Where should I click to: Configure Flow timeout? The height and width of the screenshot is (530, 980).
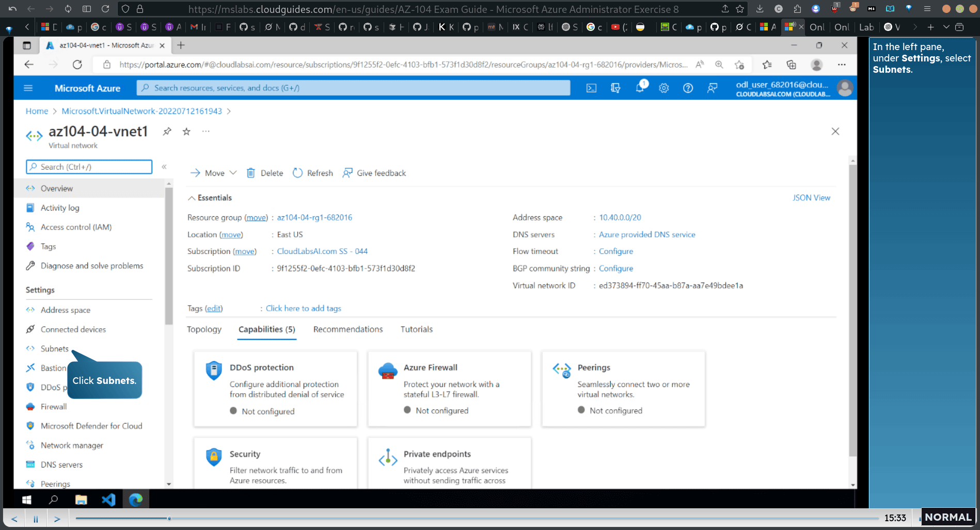(x=616, y=251)
